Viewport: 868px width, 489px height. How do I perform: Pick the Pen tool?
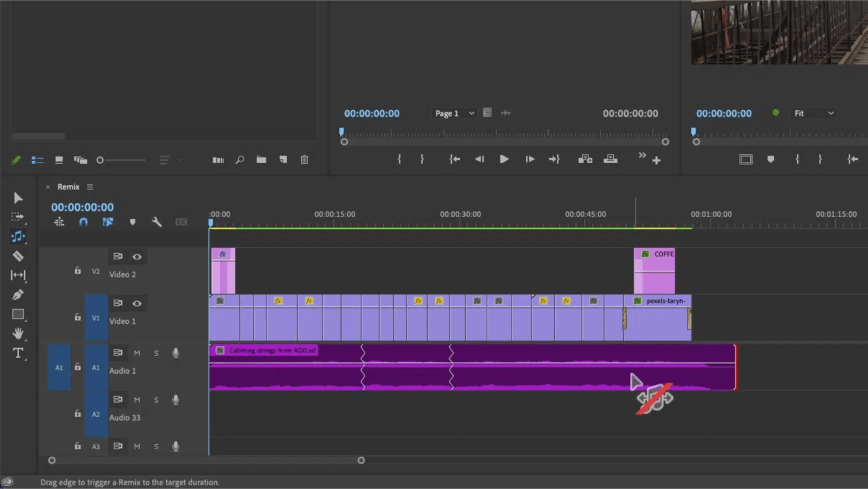pos(17,295)
